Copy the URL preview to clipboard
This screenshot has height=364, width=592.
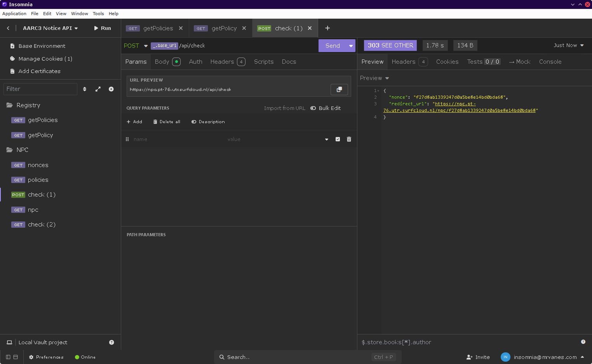(x=339, y=89)
